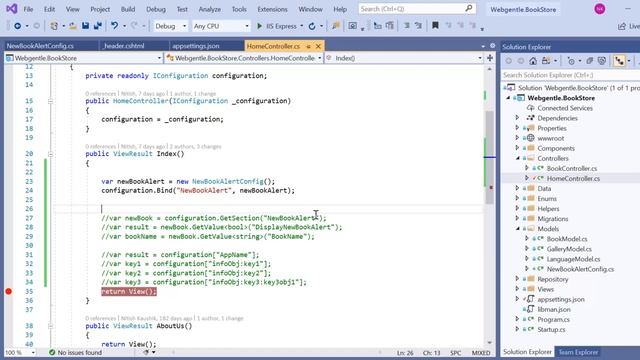Open the document window options gear
This screenshot has width=640, height=360.
(x=493, y=46)
